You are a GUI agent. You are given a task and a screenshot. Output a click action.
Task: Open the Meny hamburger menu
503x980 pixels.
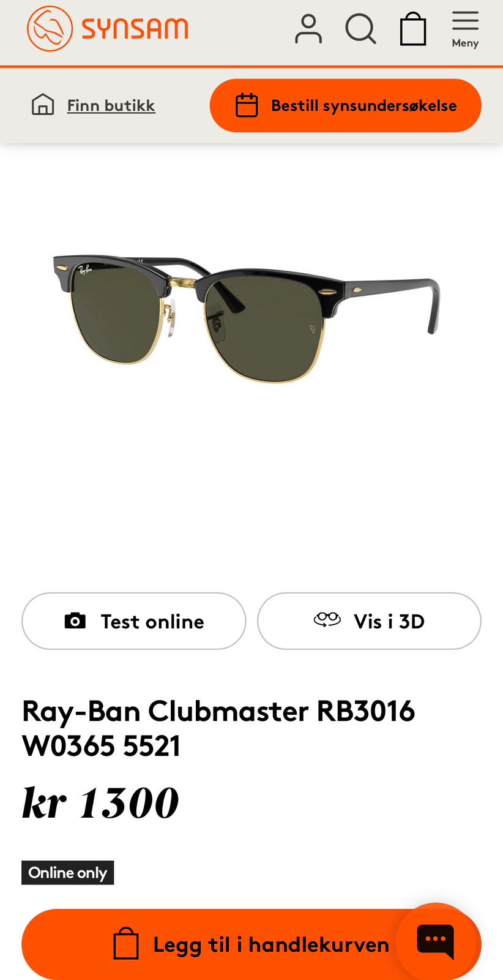465,29
